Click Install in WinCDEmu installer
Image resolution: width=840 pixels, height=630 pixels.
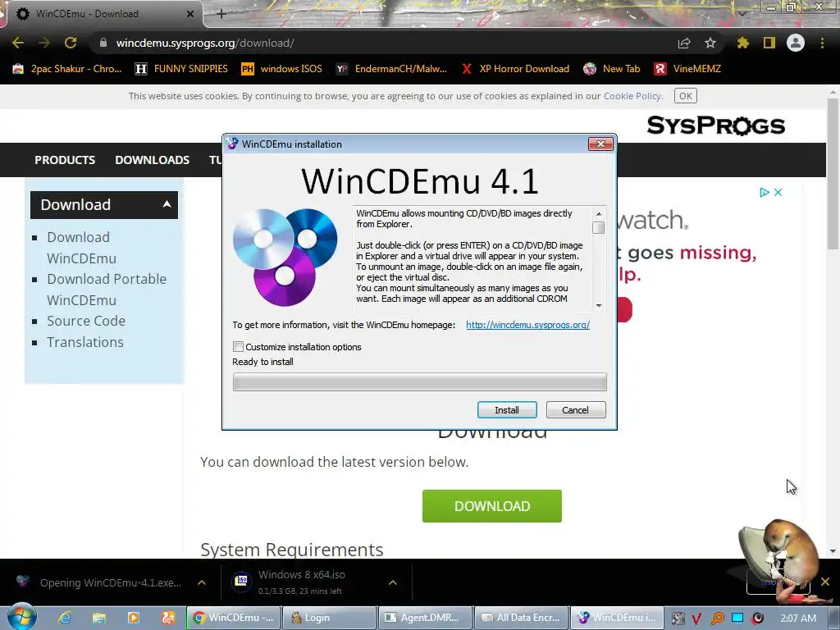click(507, 410)
